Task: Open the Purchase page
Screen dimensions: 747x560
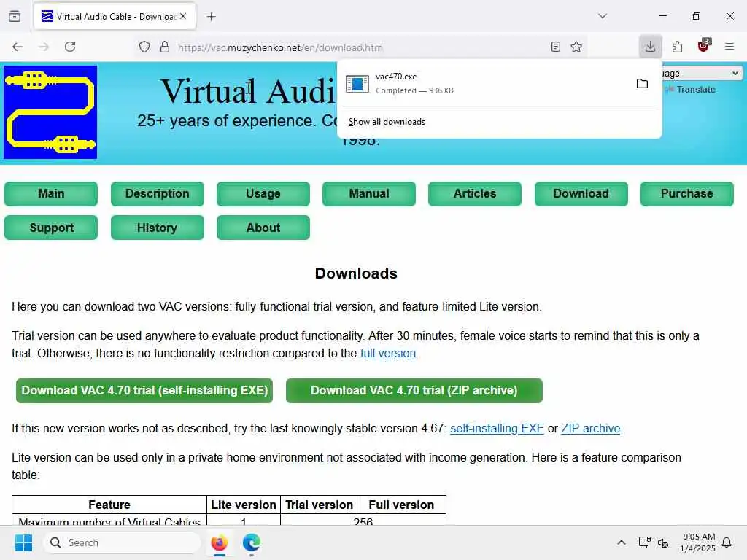Action: (686, 194)
